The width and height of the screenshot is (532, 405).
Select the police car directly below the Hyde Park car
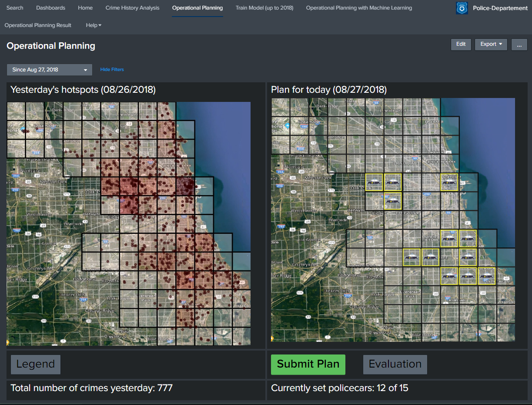(x=468, y=257)
